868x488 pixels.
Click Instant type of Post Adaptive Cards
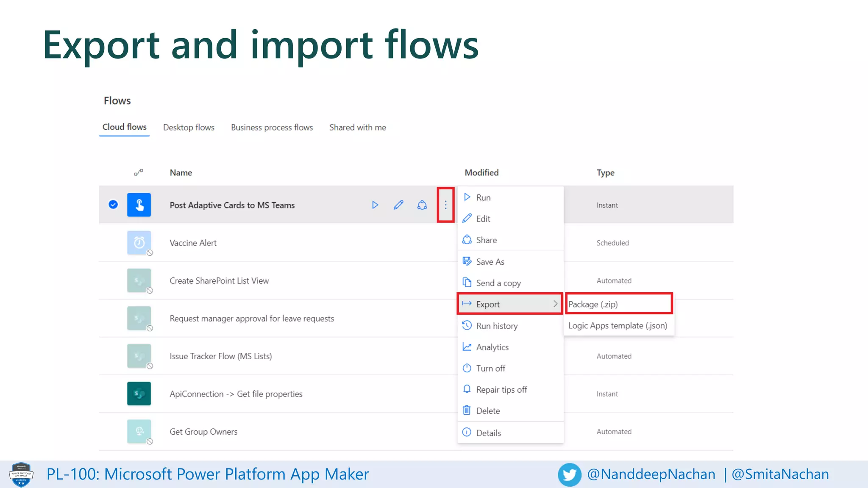point(607,205)
